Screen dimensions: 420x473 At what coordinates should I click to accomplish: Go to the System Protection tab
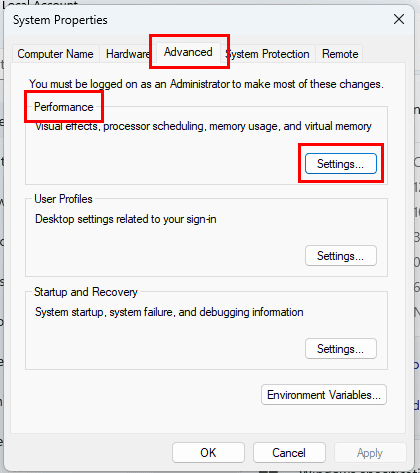[x=268, y=54]
